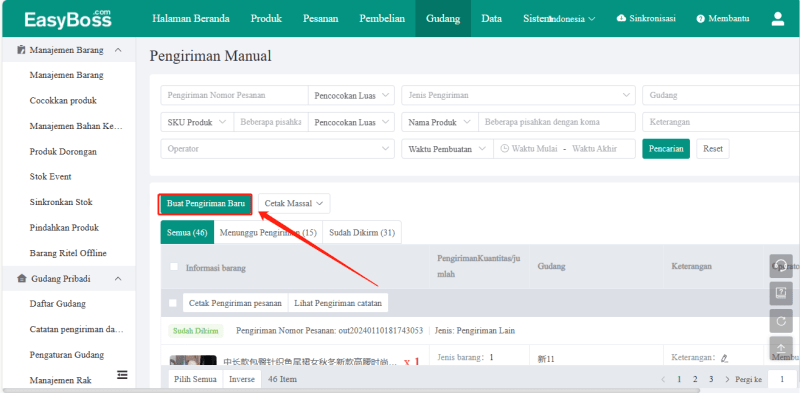Open Pindahkan Produk in sidebar
The image size is (800, 393).
64,228
